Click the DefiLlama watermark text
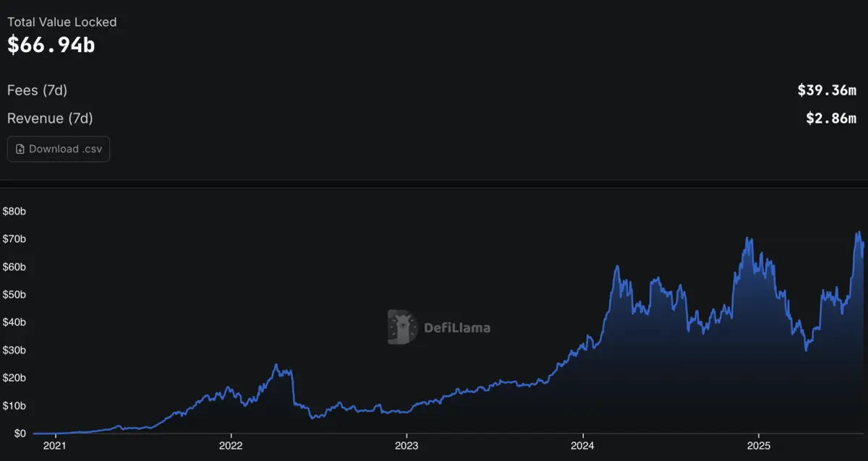Image resolution: width=868 pixels, height=461 pixels. pyautogui.click(x=456, y=327)
